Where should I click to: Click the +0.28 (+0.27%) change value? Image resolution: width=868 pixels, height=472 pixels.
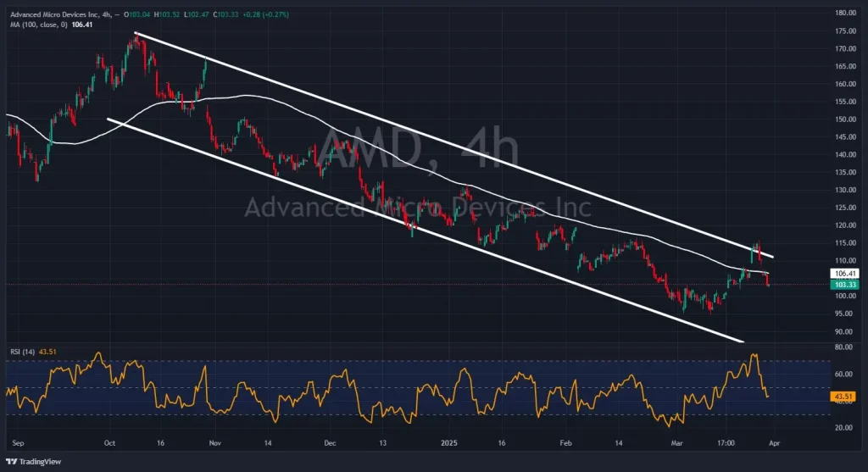[x=265, y=14]
